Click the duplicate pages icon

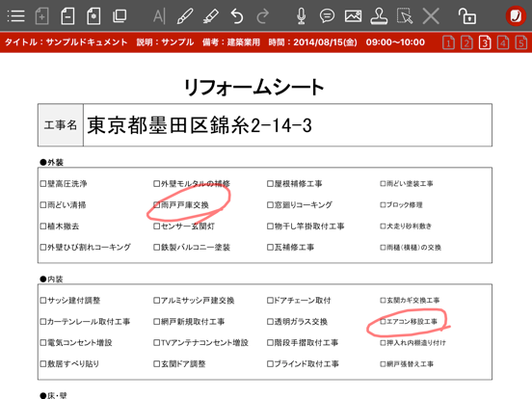(x=120, y=16)
